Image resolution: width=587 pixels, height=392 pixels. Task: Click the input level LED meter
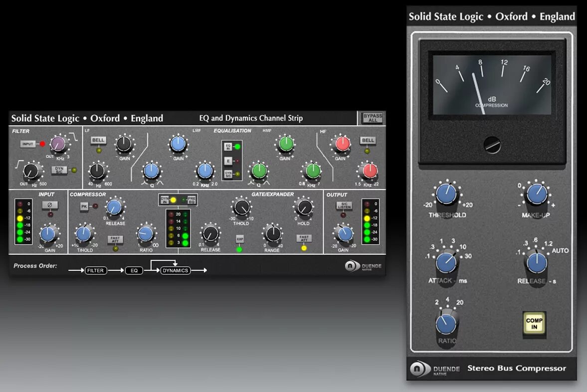tap(23, 221)
